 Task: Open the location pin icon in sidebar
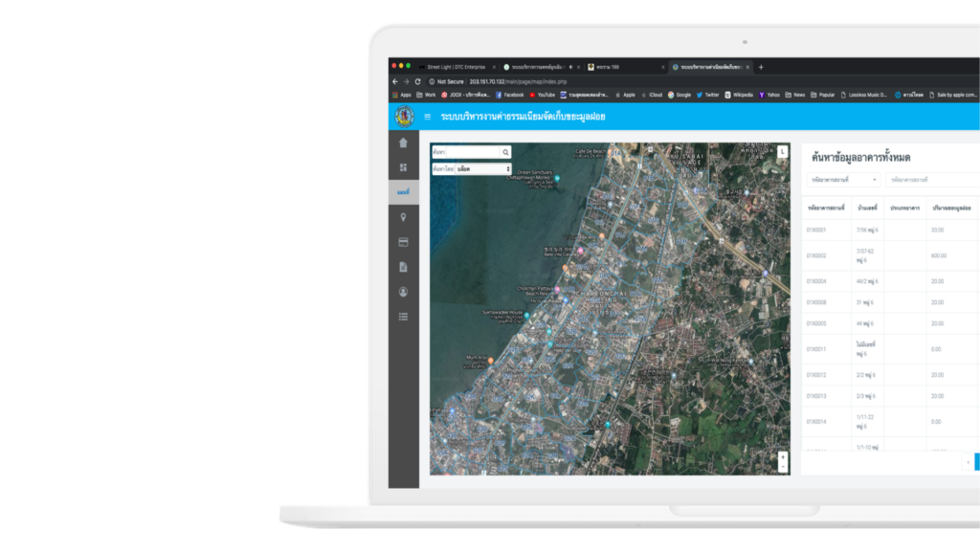click(x=403, y=217)
